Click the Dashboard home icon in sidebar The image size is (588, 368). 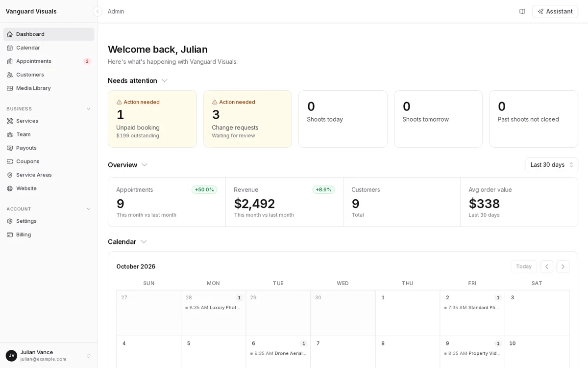click(10, 34)
